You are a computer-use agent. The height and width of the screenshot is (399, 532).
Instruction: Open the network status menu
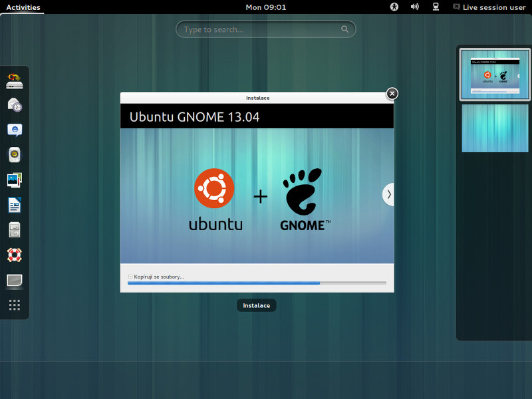point(436,7)
